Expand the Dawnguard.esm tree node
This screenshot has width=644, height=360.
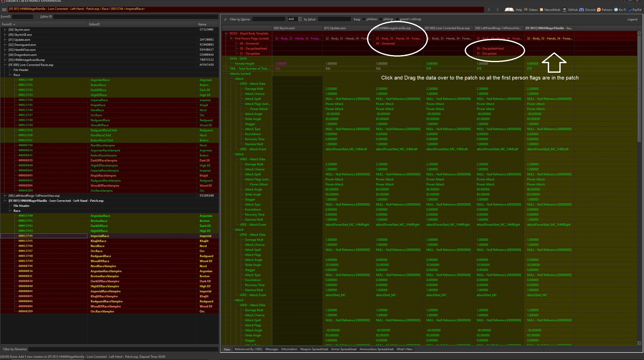click(5, 45)
